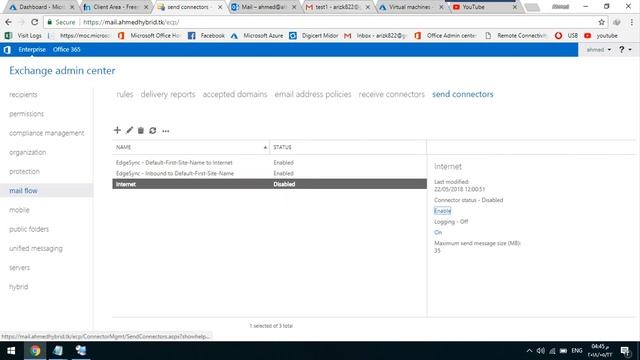640x360 pixels.
Task: Switch to the Mail - ahmed browser tab
Action: [x=263, y=7]
